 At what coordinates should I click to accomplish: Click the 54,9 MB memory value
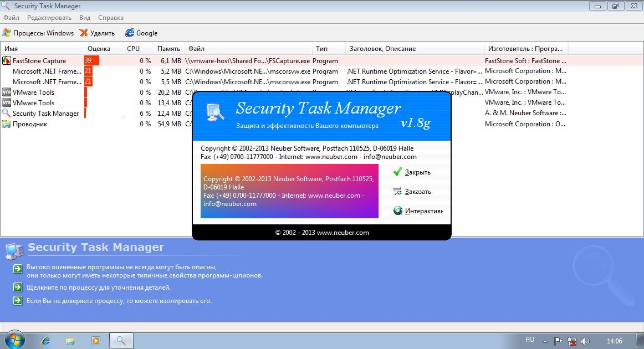click(x=169, y=124)
